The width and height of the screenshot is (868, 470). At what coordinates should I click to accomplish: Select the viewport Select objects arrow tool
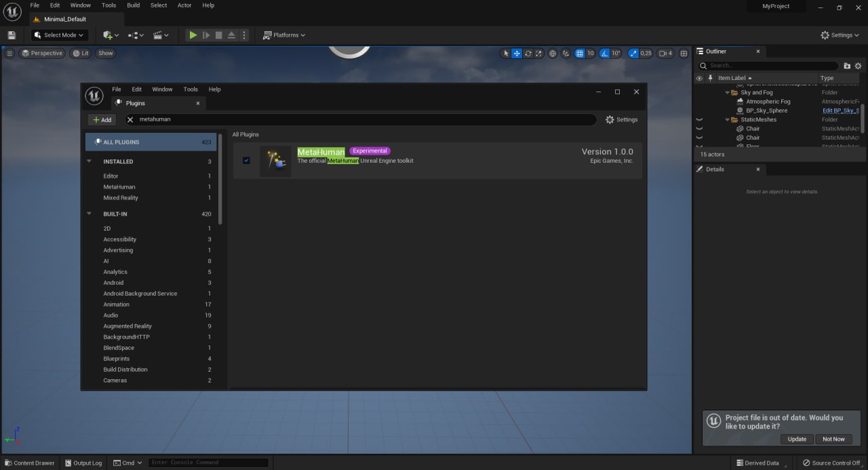coord(506,53)
